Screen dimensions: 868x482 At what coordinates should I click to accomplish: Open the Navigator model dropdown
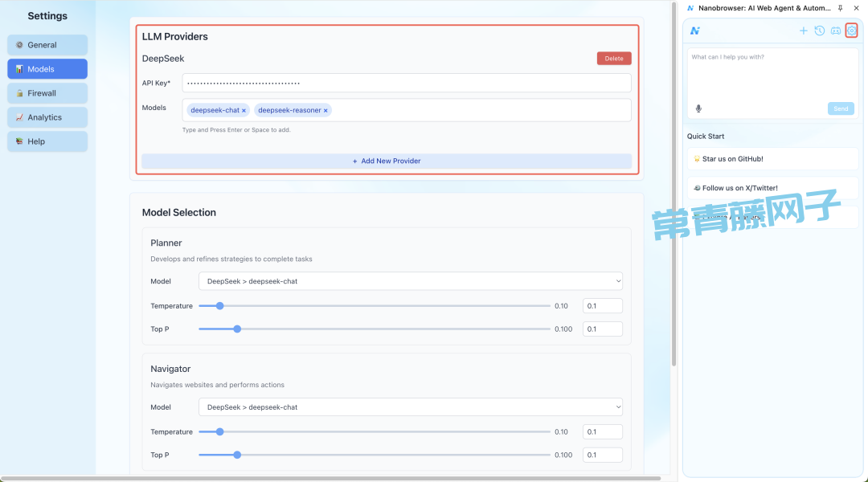410,407
